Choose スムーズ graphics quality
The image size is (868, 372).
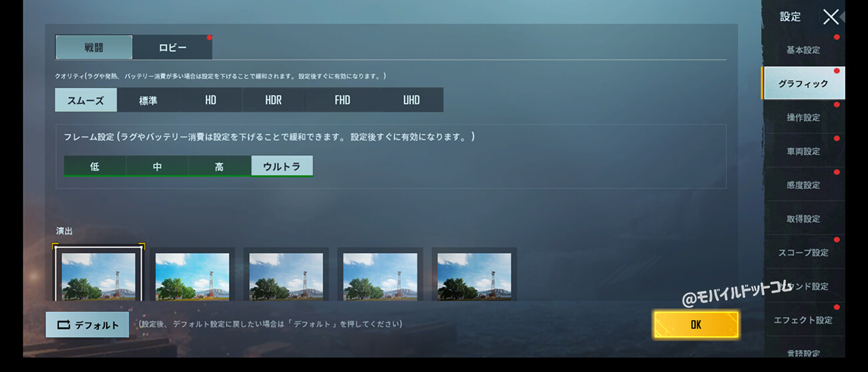click(85, 100)
